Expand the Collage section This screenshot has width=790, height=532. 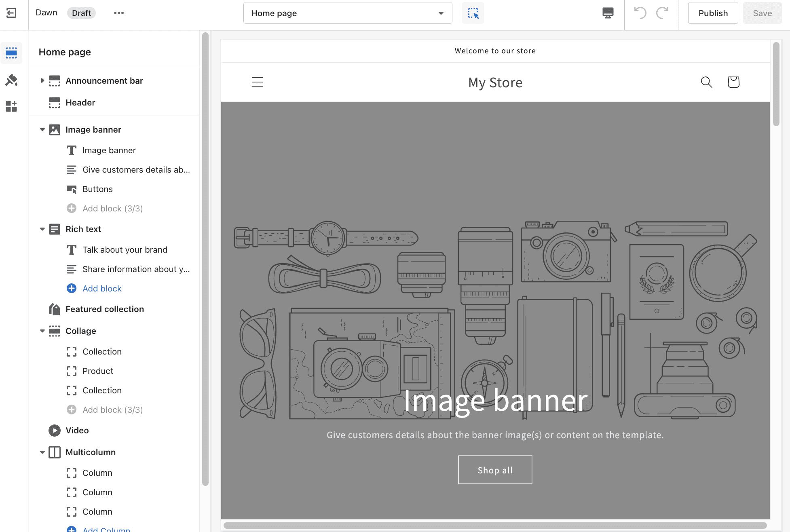[x=42, y=331]
